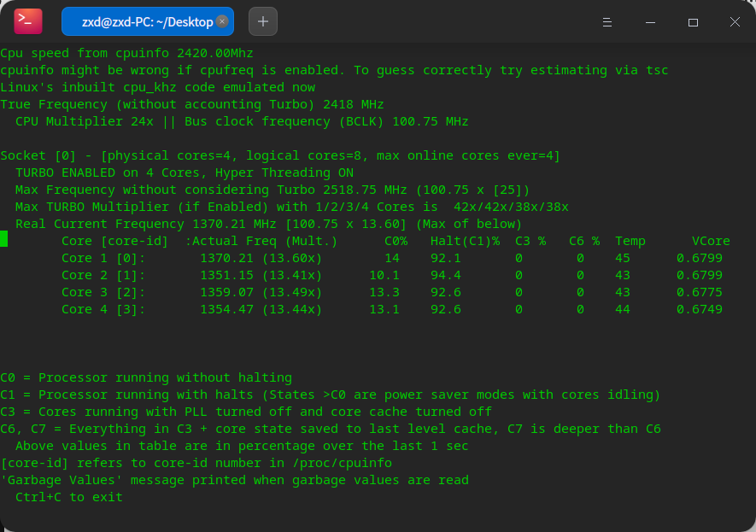This screenshot has width=756, height=532.
Task: Open a new terminal tab with plus button
Action: [262, 21]
